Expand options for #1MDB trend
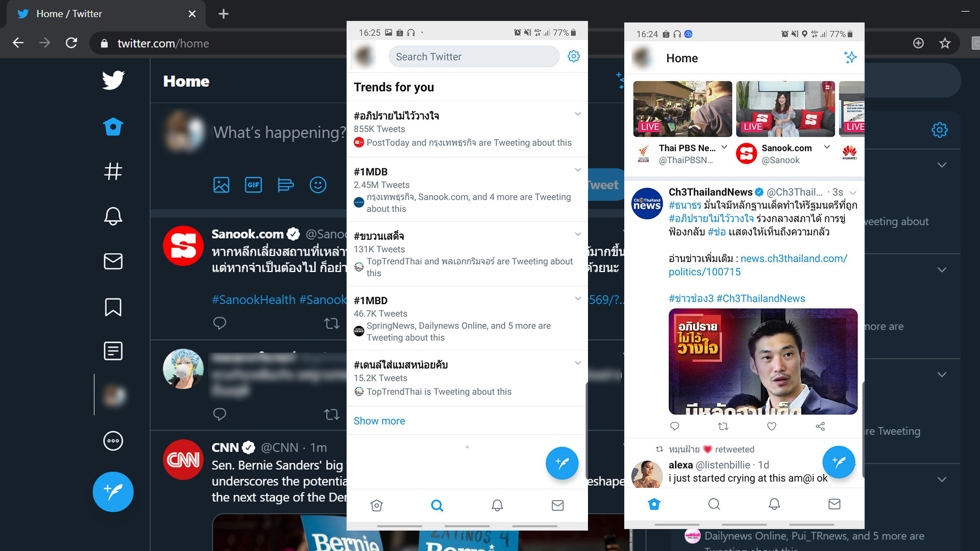Viewport: 980px width, 551px height. coord(578,170)
